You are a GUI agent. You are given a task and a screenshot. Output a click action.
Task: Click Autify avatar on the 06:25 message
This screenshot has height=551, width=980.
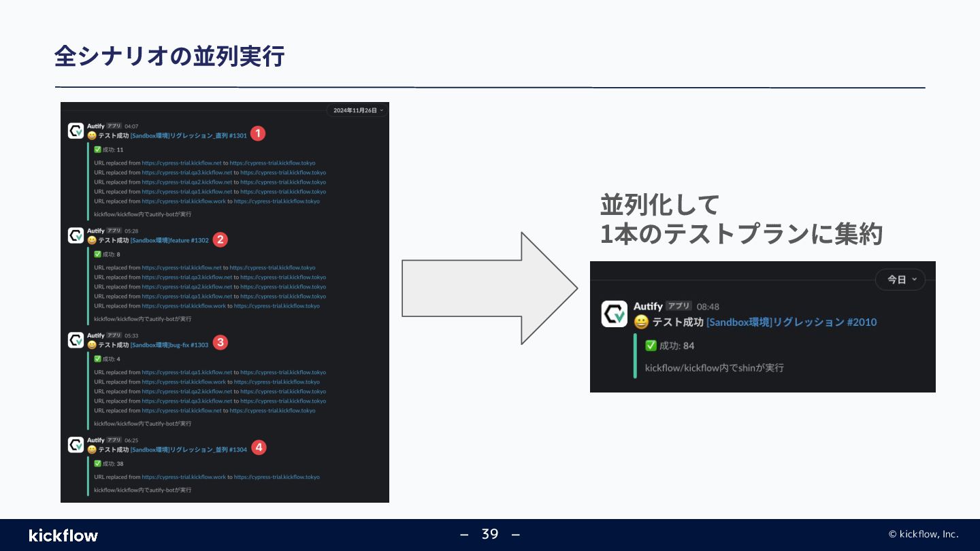(76, 445)
